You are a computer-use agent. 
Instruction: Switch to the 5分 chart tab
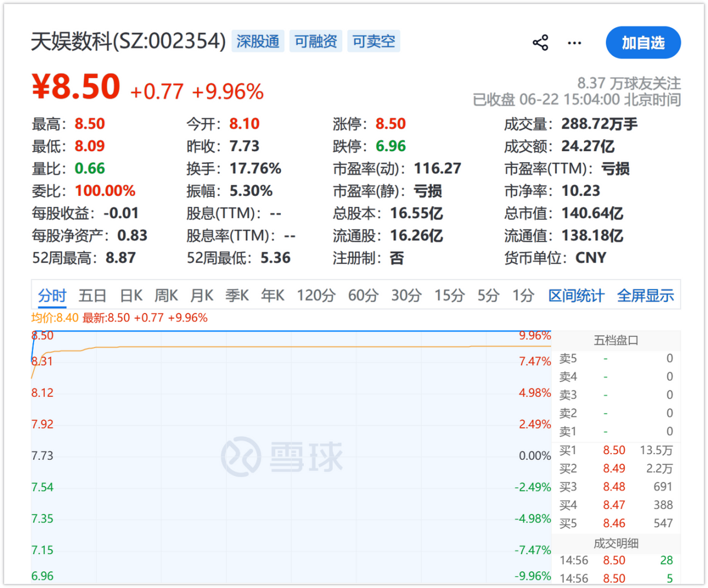pos(489,295)
